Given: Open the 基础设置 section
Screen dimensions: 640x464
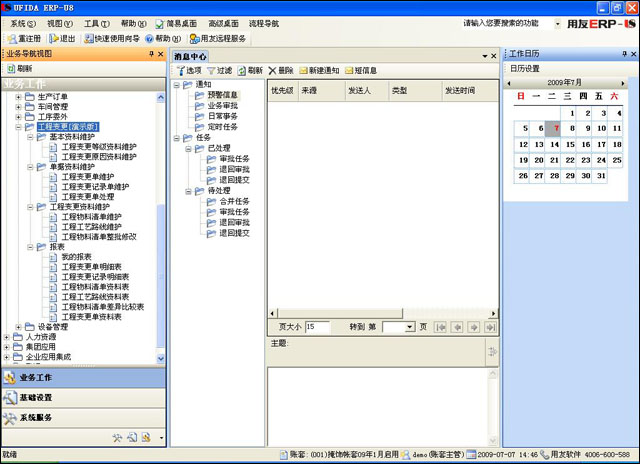Looking at the screenshot, I should (x=84, y=397).
